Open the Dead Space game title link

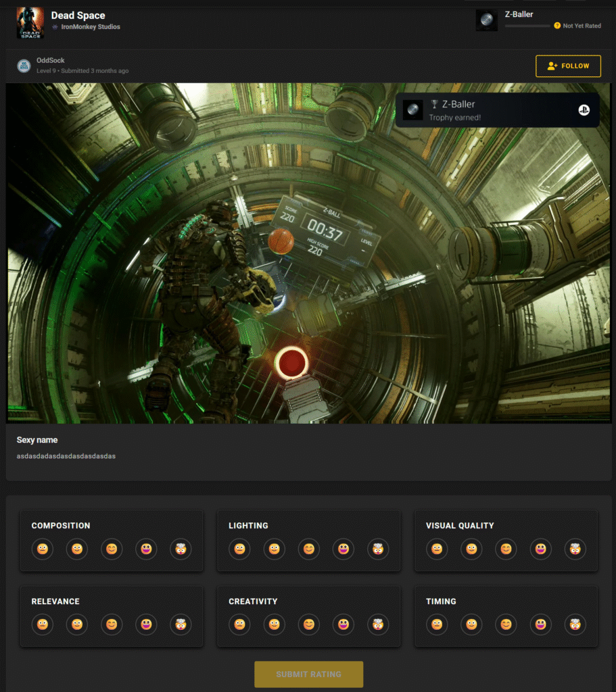point(78,16)
